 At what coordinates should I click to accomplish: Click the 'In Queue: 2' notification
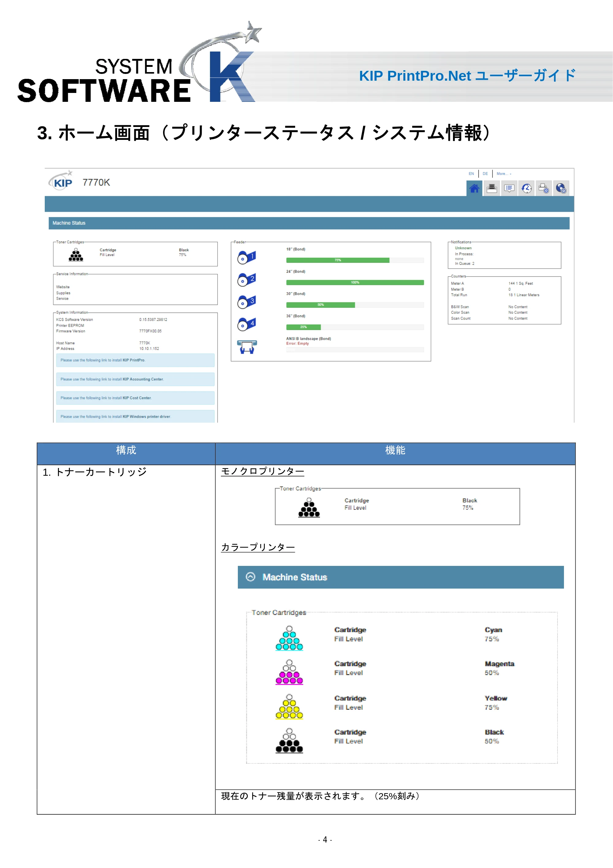465,263
